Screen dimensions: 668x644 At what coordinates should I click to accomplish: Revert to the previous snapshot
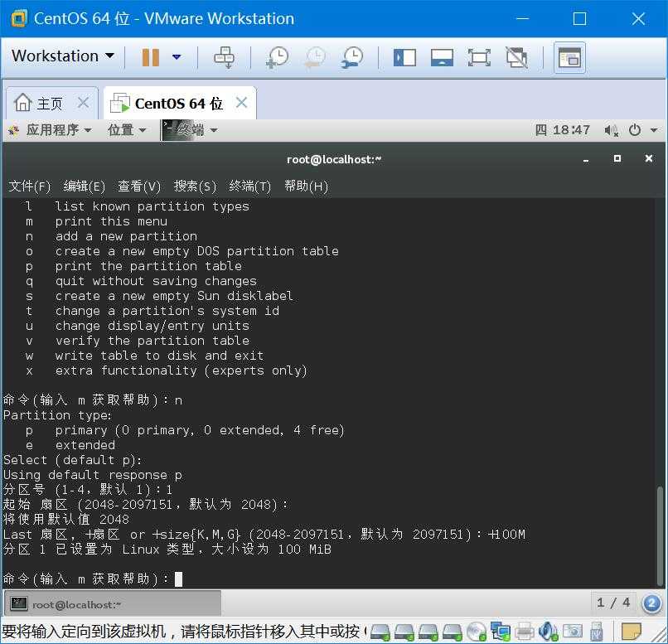tap(315, 57)
